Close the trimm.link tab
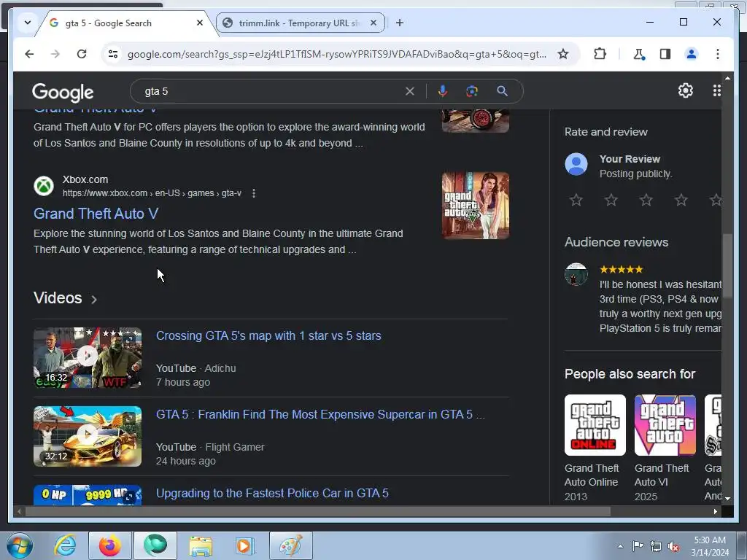 (x=373, y=23)
